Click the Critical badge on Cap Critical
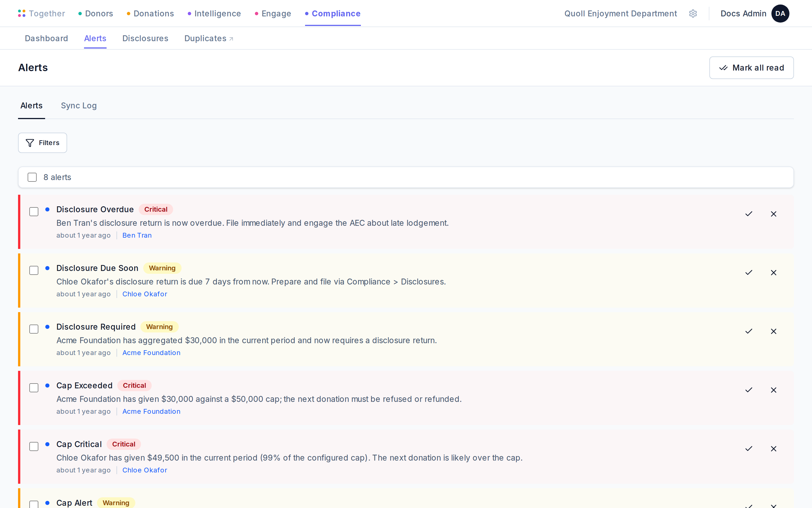The width and height of the screenshot is (812, 508). click(x=123, y=444)
